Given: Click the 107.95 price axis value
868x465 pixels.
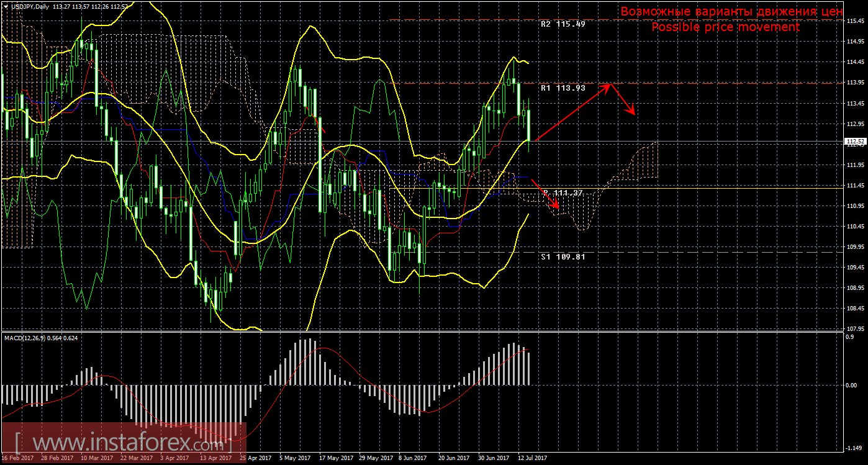Looking at the screenshot, I should [x=855, y=328].
